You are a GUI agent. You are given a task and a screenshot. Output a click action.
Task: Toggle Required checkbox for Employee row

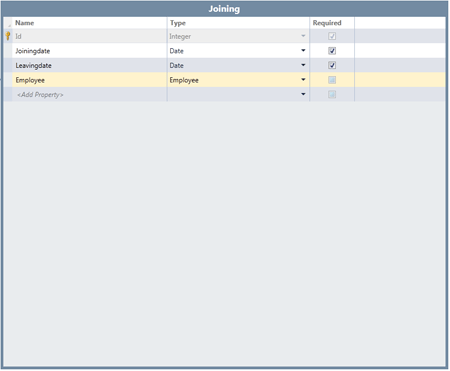(x=332, y=80)
